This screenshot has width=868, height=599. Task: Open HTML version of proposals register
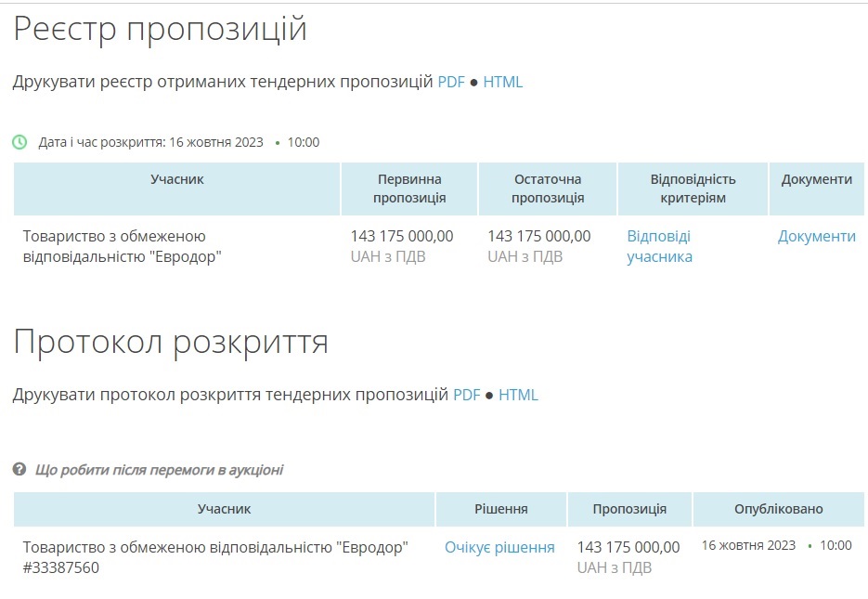[x=502, y=82]
